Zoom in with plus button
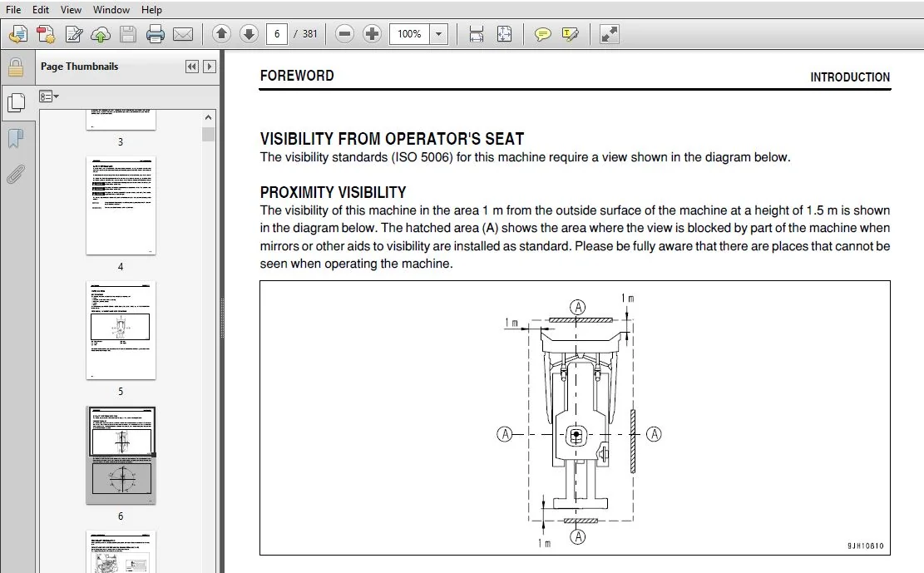 coord(372,33)
